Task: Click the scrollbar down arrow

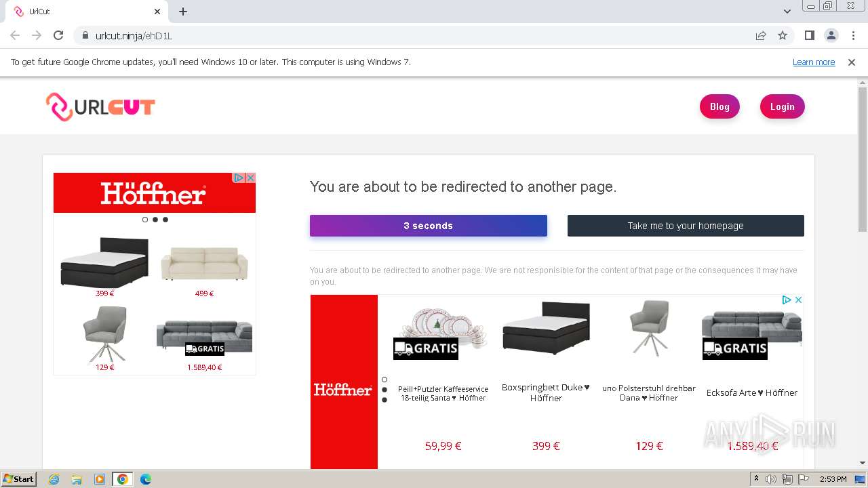Action: pos(863,464)
